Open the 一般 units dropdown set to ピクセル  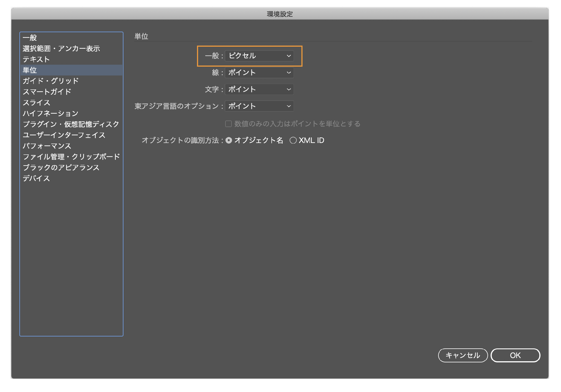pos(259,56)
